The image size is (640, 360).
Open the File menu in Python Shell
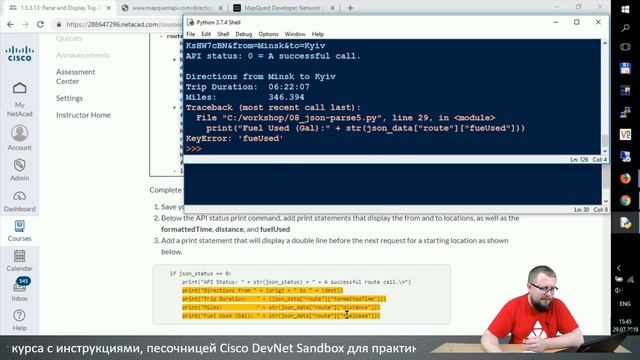point(191,34)
